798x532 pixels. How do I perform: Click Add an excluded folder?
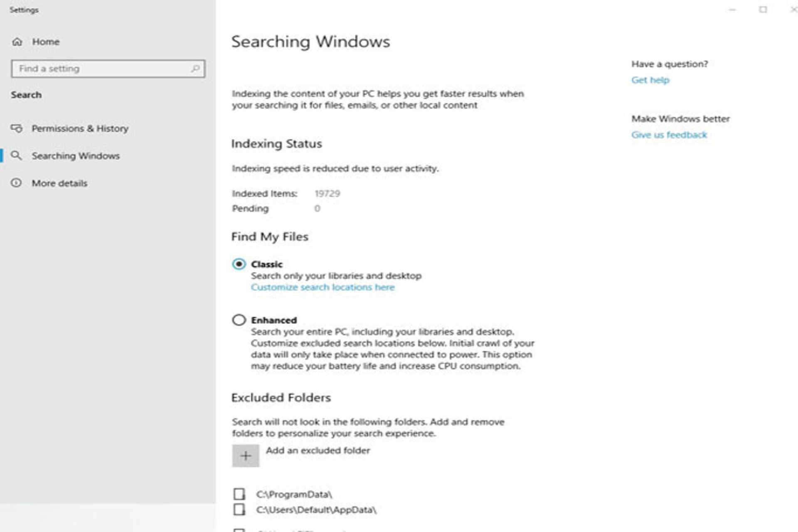coord(318,450)
